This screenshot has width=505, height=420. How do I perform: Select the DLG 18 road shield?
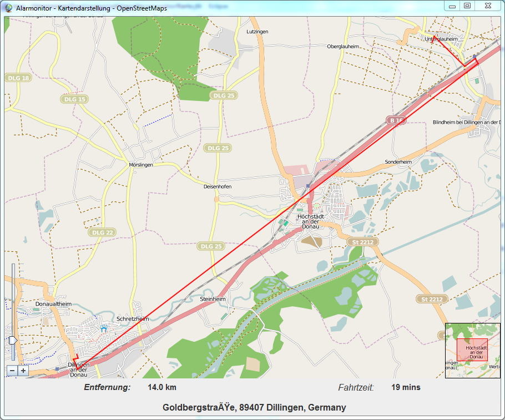(x=18, y=78)
